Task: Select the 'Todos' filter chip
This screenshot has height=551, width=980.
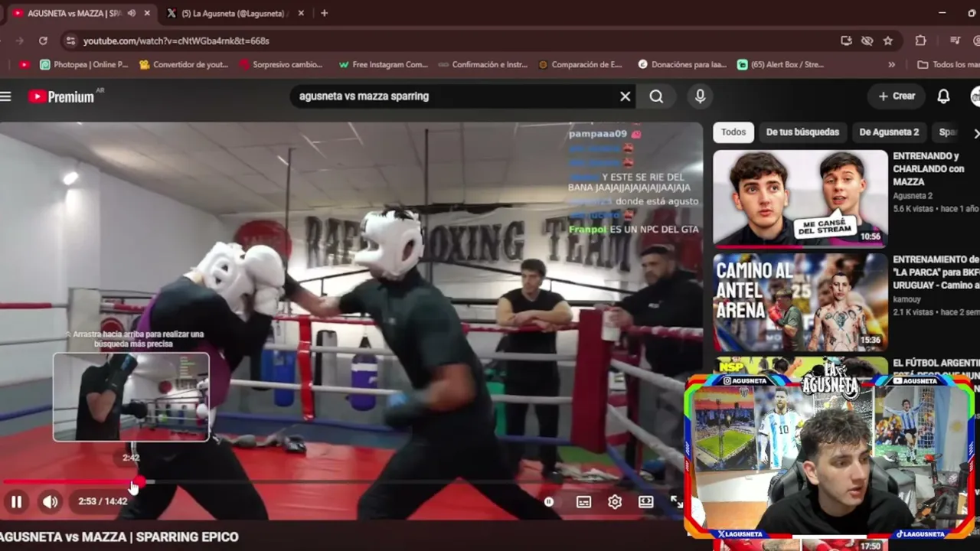Action: [x=733, y=132]
